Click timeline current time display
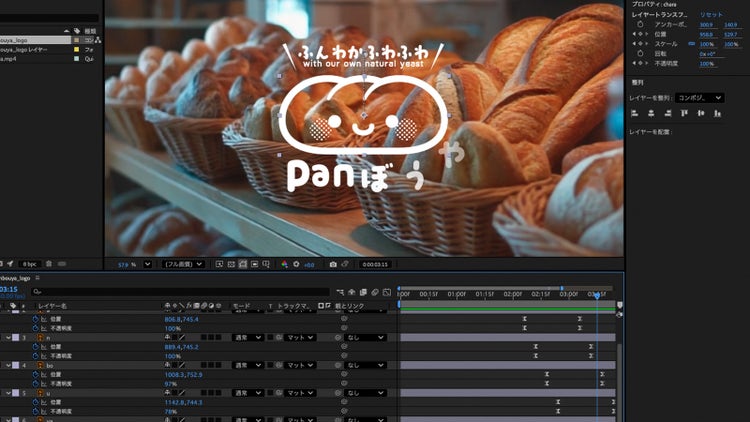The width and height of the screenshot is (750, 422). (9, 289)
